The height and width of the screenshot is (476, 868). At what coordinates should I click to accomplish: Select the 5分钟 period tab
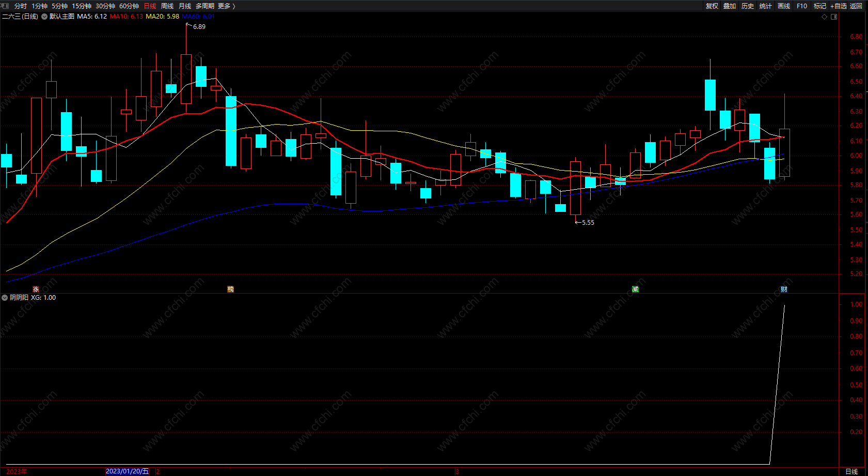[59, 6]
